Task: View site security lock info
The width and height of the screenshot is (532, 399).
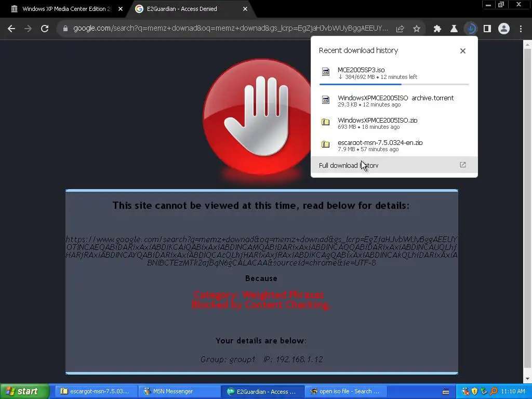Action: [65, 29]
